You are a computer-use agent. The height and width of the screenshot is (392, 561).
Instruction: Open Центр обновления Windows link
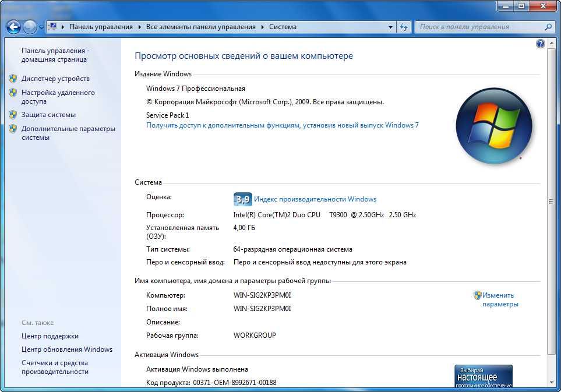[67, 349]
